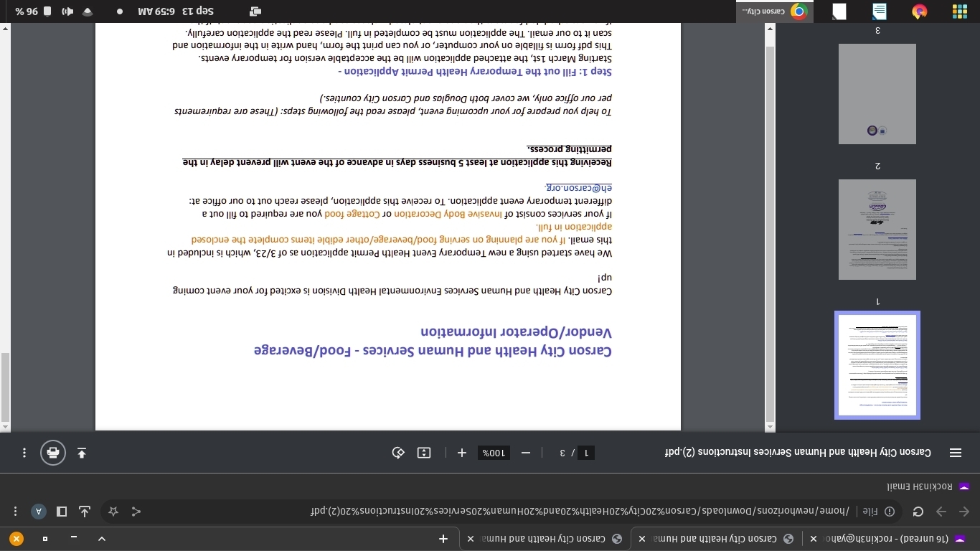Zoom out with the minus icon
The height and width of the screenshot is (551, 980).
pyautogui.click(x=526, y=453)
